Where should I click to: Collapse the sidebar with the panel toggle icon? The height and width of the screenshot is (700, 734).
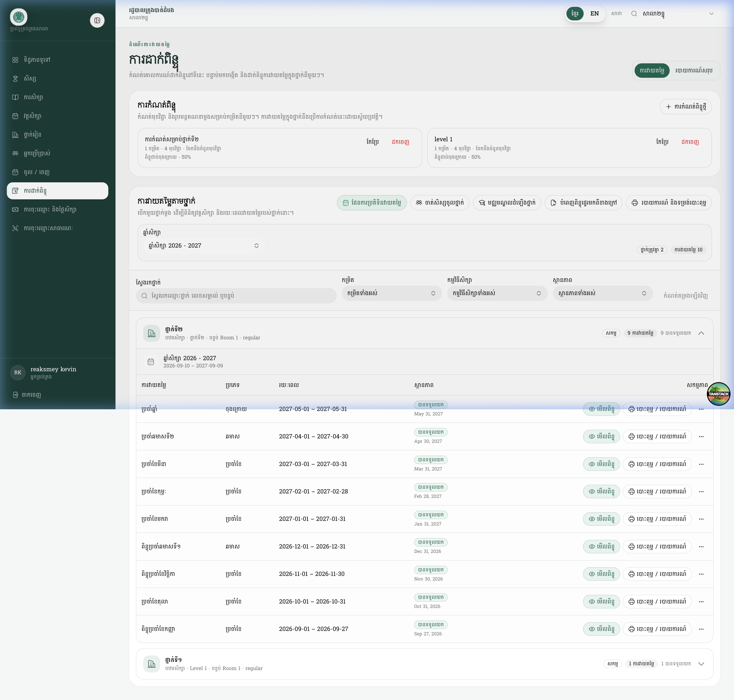97,20
